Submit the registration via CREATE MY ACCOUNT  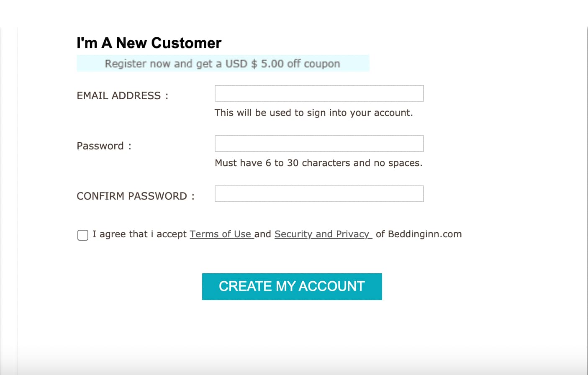click(x=292, y=286)
